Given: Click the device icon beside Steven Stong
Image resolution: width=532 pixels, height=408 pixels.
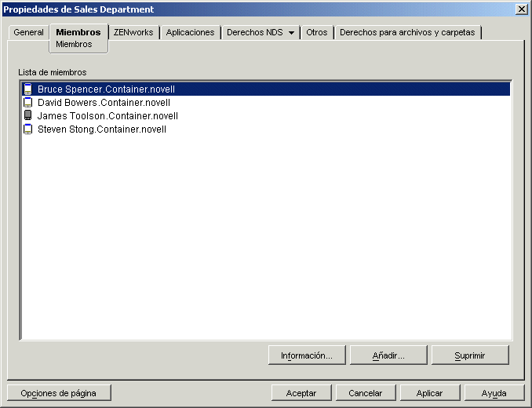Looking at the screenshot, I should pyautogui.click(x=27, y=129).
